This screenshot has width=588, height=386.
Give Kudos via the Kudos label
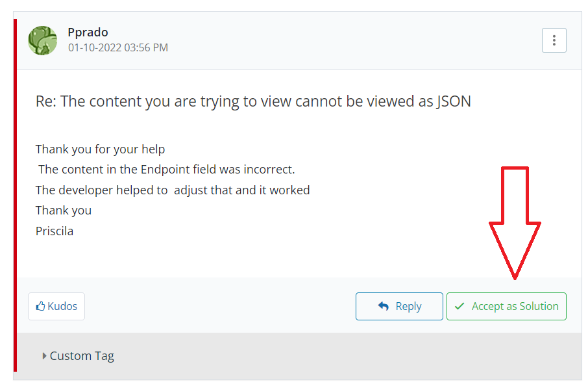62,306
